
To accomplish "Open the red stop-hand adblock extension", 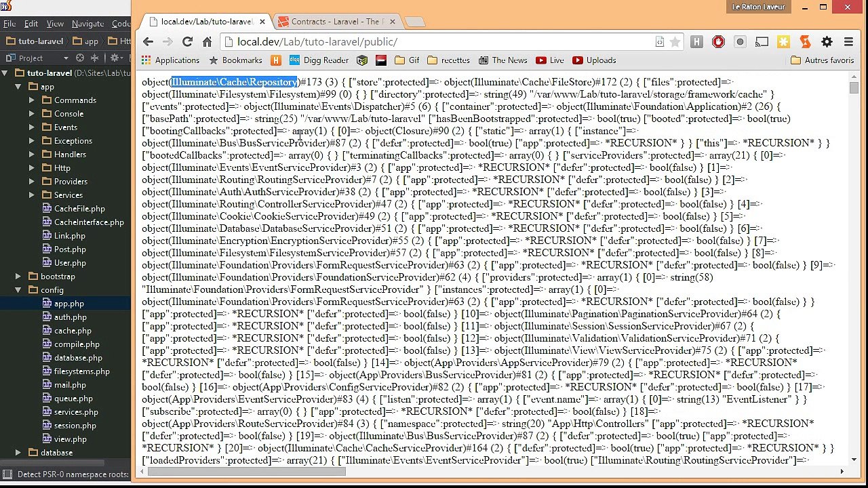I will (x=718, y=42).
